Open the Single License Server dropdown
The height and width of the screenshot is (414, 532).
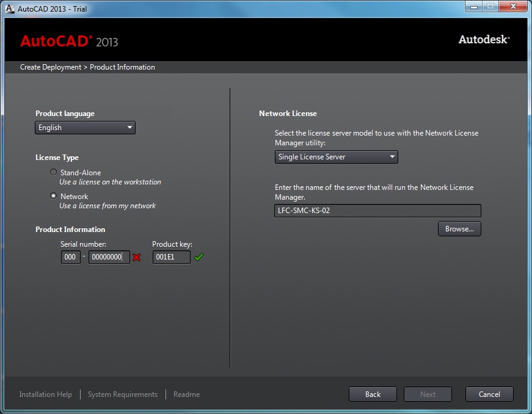click(336, 157)
